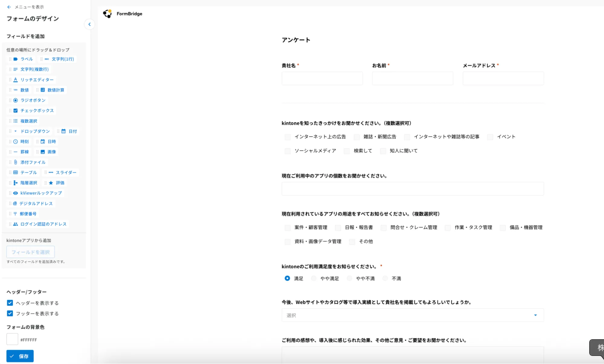This screenshot has width=604, height=364.
Task: Choose the 文字列(複数行) field icon
Action: point(15,69)
